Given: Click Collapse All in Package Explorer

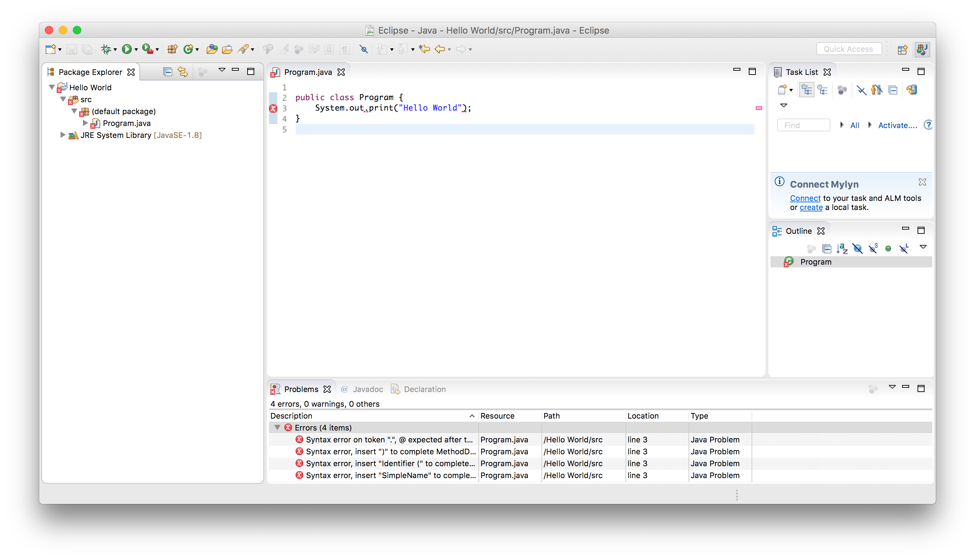Looking at the screenshot, I should [x=167, y=72].
